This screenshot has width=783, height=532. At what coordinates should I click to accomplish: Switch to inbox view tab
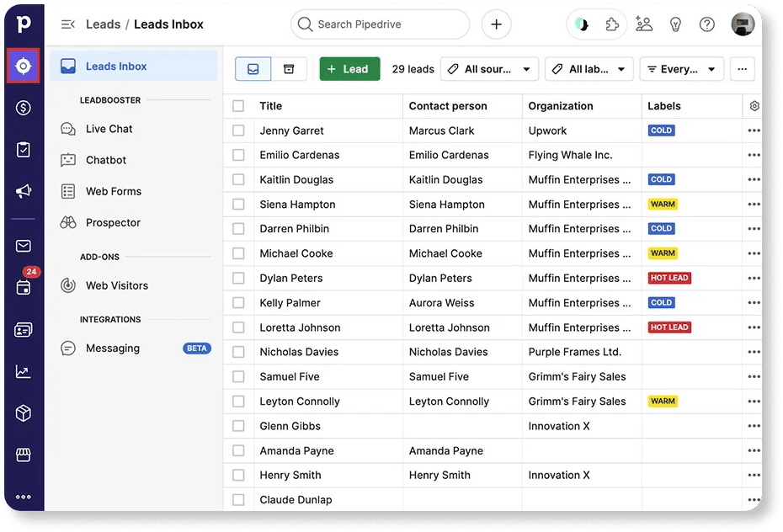coord(253,69)
